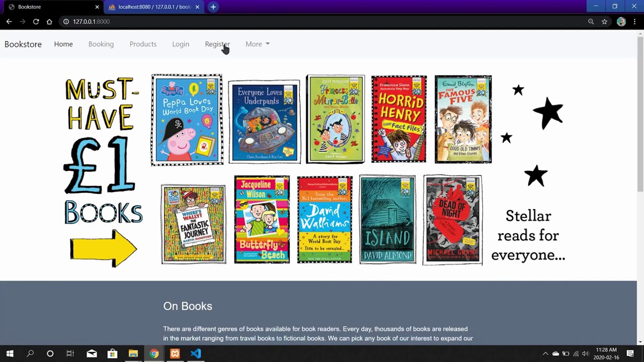Click the Butterfly Beach book cover
Viewport: 644px width, 362px height.
[262, 219]
